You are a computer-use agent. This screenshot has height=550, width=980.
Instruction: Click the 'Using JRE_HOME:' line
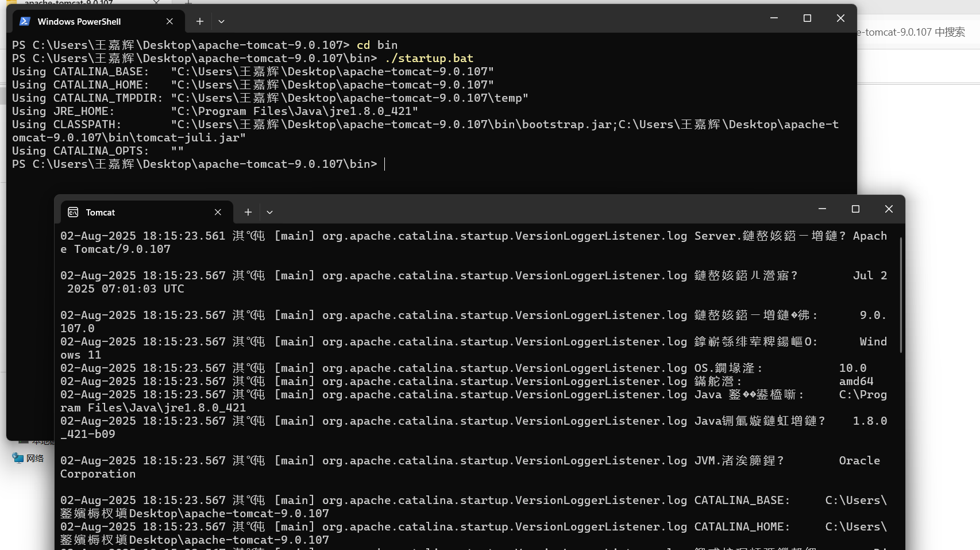pyautogui.click(x=215, y=111)
